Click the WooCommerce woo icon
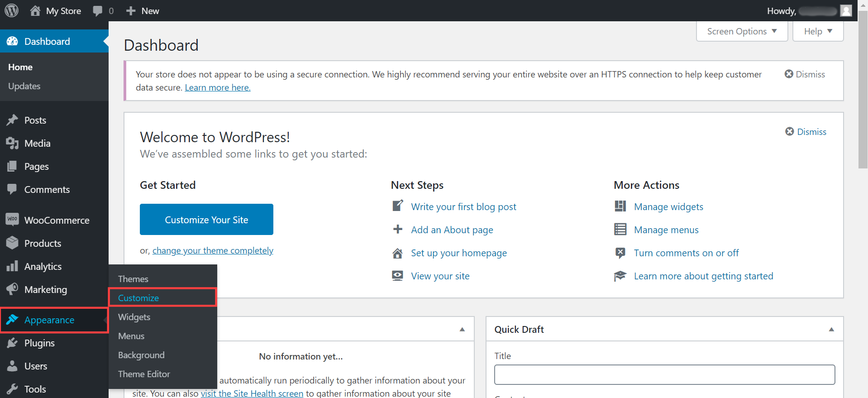 point(12,219)
